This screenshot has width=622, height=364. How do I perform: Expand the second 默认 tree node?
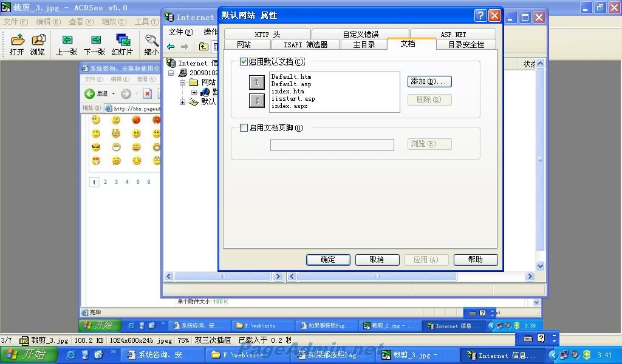tap(182, 102)
